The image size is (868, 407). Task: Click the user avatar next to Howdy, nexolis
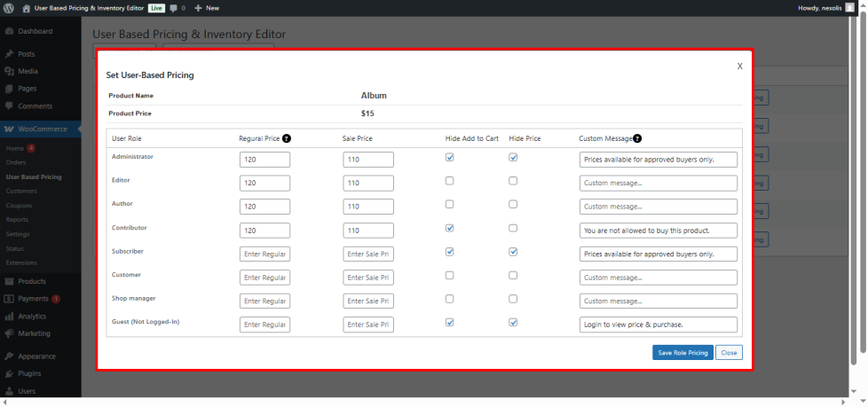pyautogui.click(x=849, y=8)
